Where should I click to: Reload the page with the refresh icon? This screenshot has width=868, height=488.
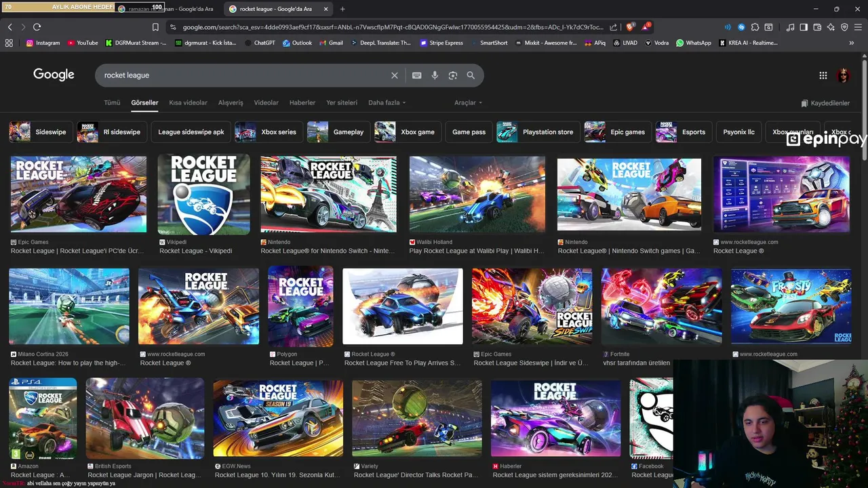pyautogui.click(x=37, y=27)
